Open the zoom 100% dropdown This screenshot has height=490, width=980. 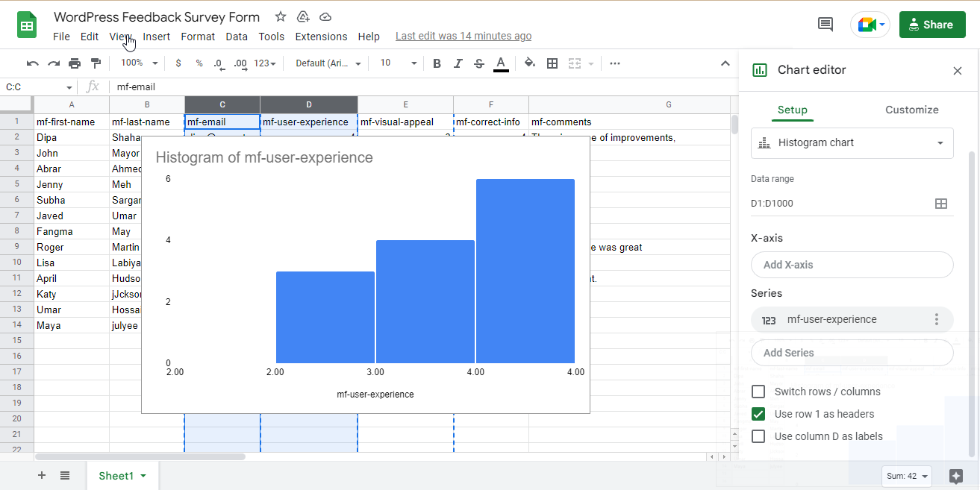pyautogui.click(x=140, y=63)
